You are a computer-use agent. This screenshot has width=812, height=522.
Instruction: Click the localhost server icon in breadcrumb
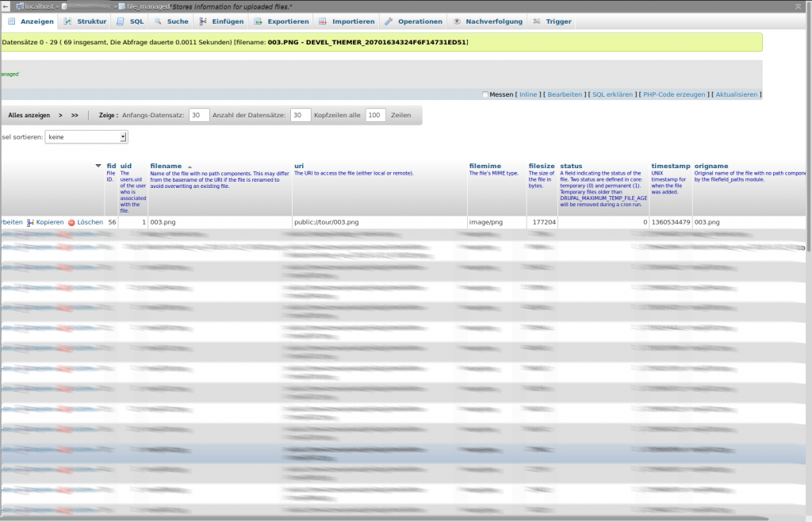(x=21, y=6)
